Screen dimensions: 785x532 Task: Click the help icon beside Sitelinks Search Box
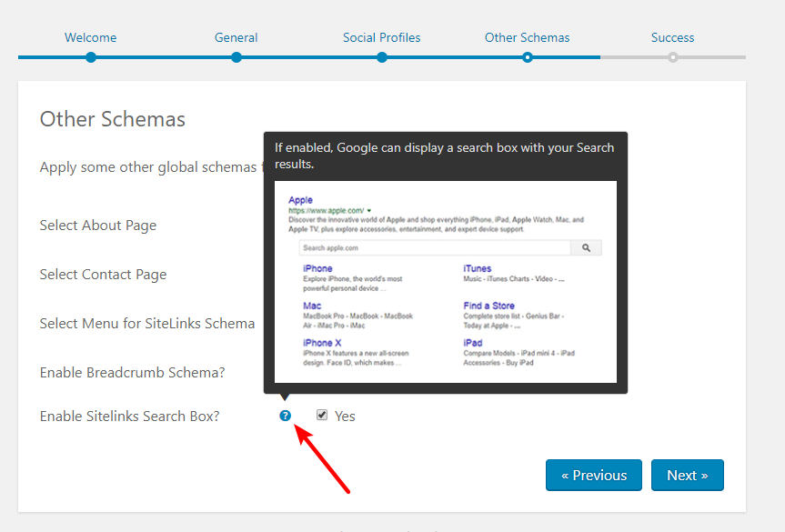click(x=285, y=416)
